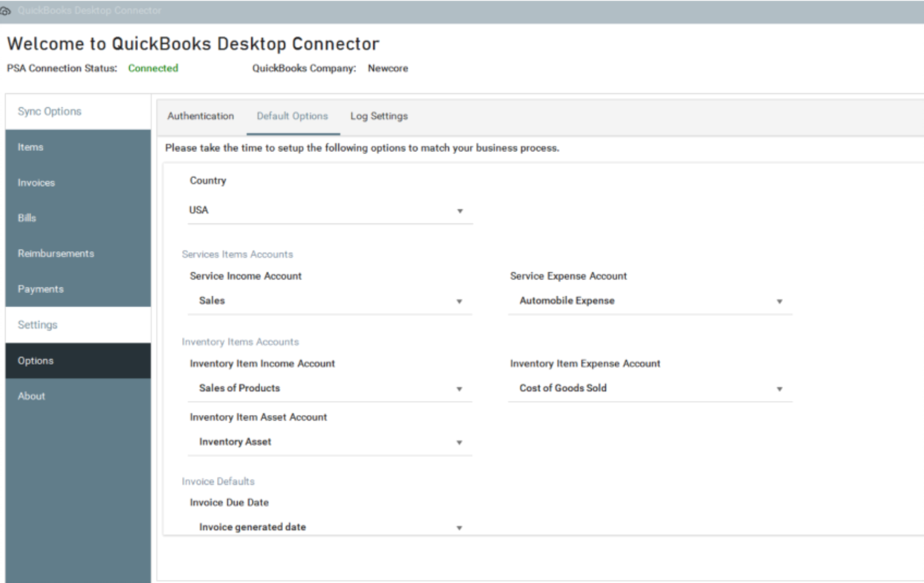Open the Invoice Due Date dropdown
Viewport: 924px width, 583px height.
pos(330,527)
